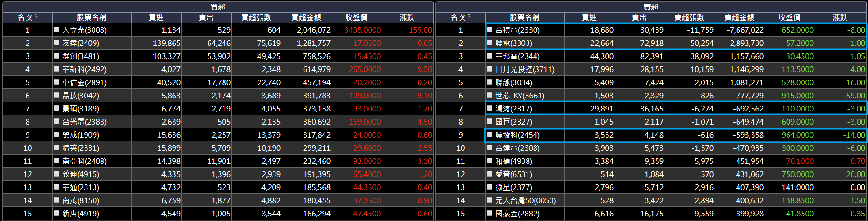Open stock 南茂(8150)
This screenshot has height=221, width=868.
pyautogui.click(x=80, y=200)
